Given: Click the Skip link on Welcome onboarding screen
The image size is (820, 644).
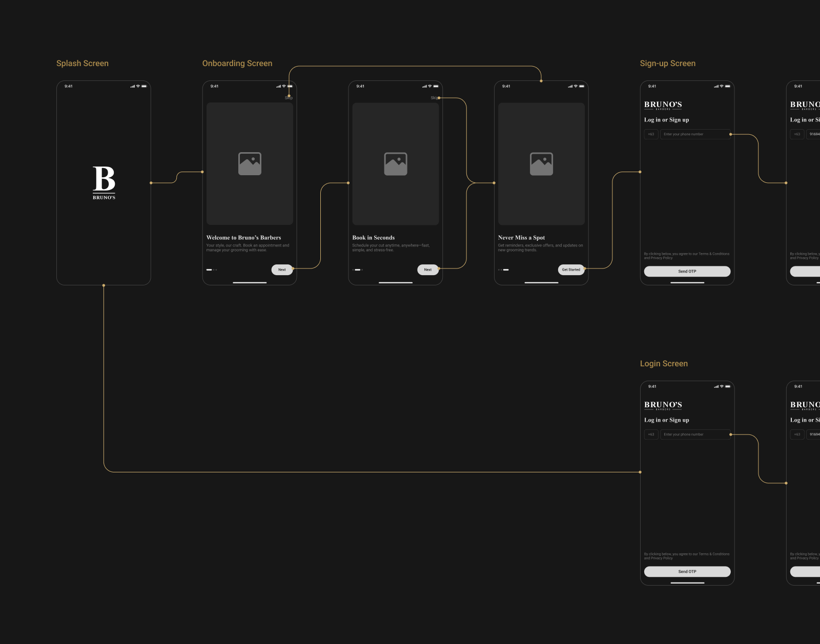Looking at the screenshot, I should point(288,97).
